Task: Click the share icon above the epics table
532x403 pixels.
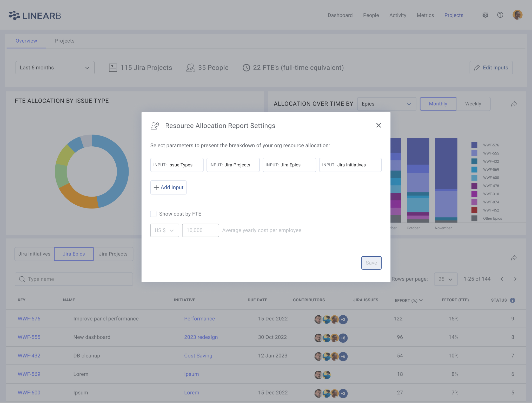Action: pos(514,258)
